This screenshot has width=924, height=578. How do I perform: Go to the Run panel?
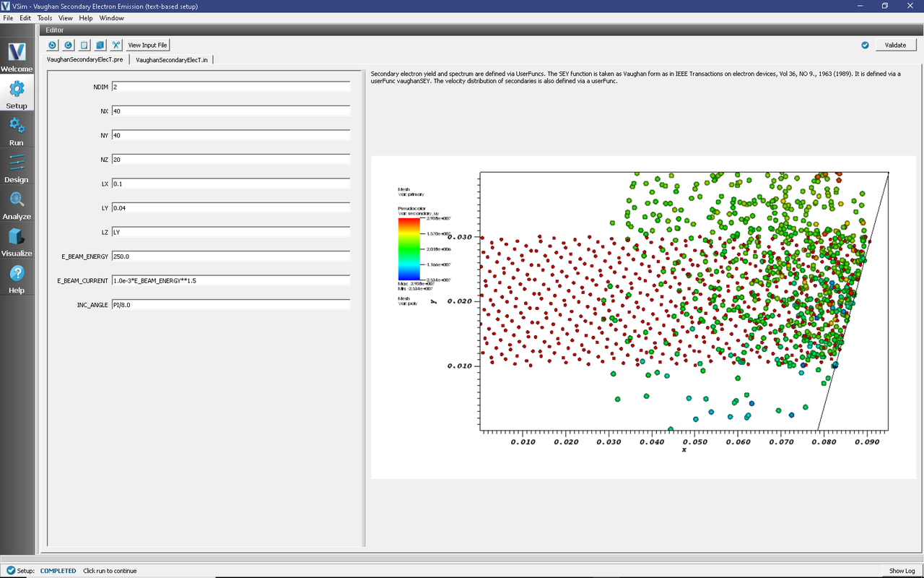pos(17,131)
